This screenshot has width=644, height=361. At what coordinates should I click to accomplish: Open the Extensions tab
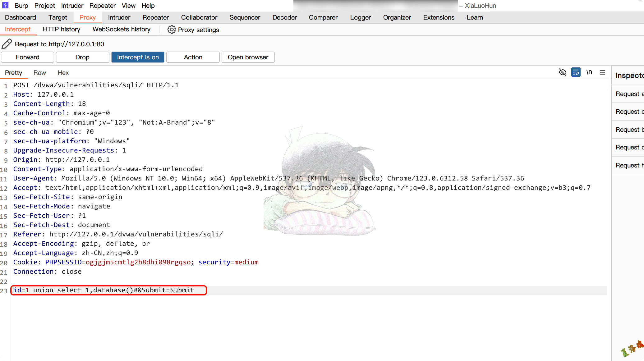point(439,17)
